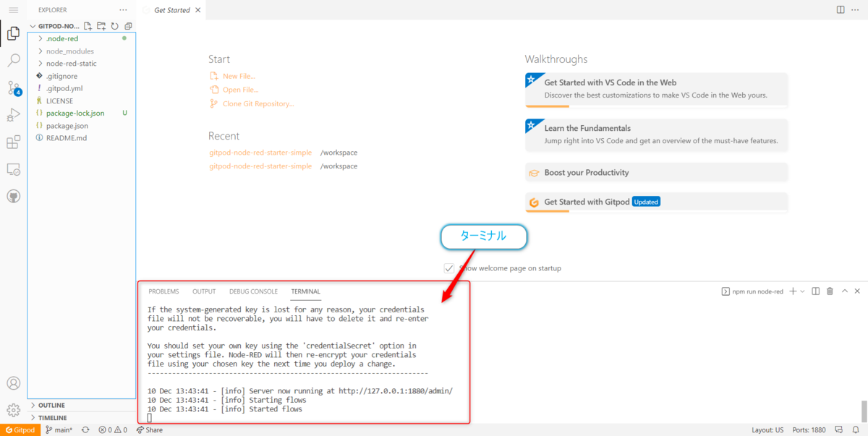Open the Accounts menu icon
The image size is (868, 436).
tap(13, 383)
